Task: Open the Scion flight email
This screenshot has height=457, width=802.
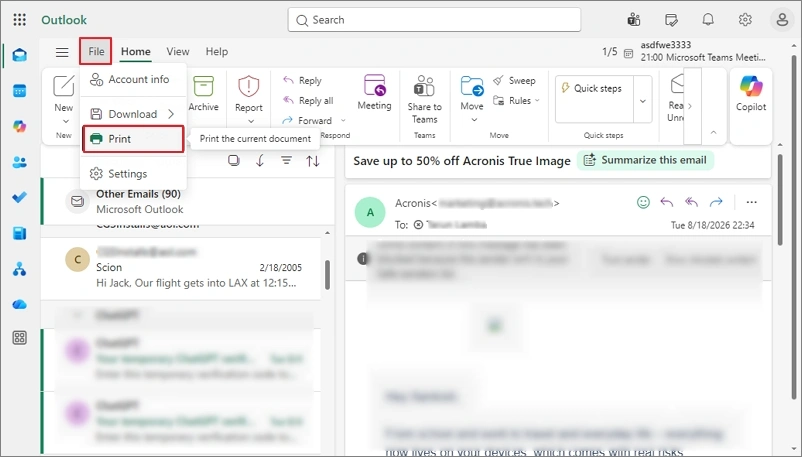Action: (181, 268)
